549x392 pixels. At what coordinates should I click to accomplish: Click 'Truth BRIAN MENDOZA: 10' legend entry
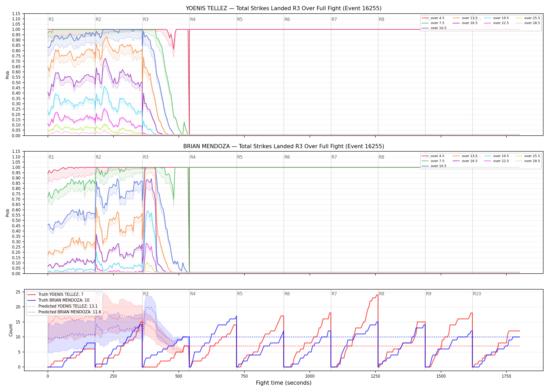[59, 300]
